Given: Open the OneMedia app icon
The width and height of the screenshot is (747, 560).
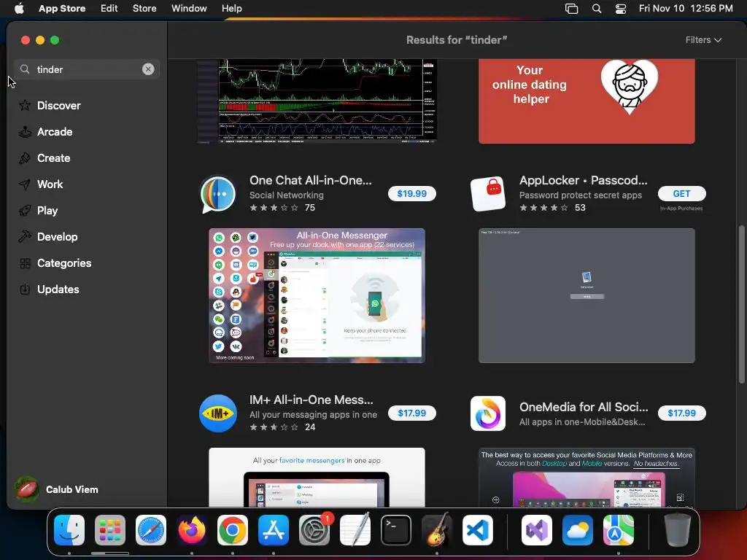Looking at the screenshot, I should [x=488, y=413].
